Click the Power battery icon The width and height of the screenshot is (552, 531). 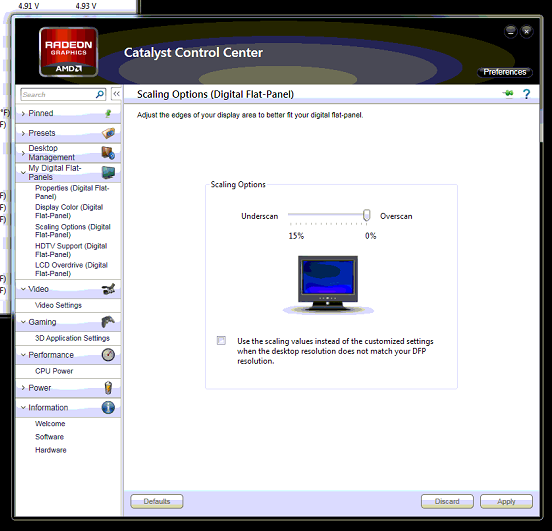point(108,388)
